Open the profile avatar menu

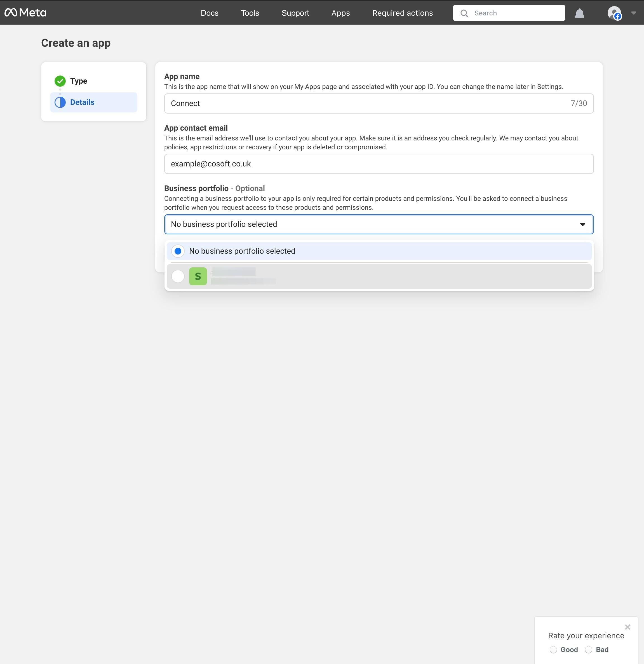click(x=614, y=13)
